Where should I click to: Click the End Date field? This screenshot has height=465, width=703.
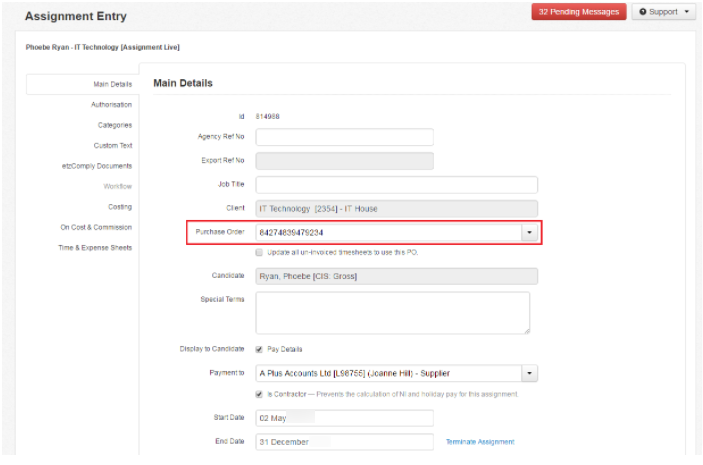[x=344, y=442]
